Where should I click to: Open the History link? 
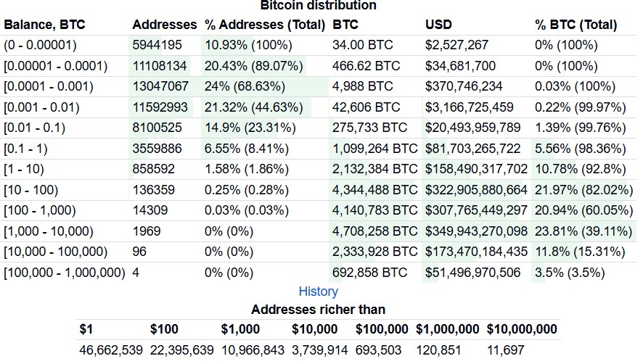(x=318, y=291)
